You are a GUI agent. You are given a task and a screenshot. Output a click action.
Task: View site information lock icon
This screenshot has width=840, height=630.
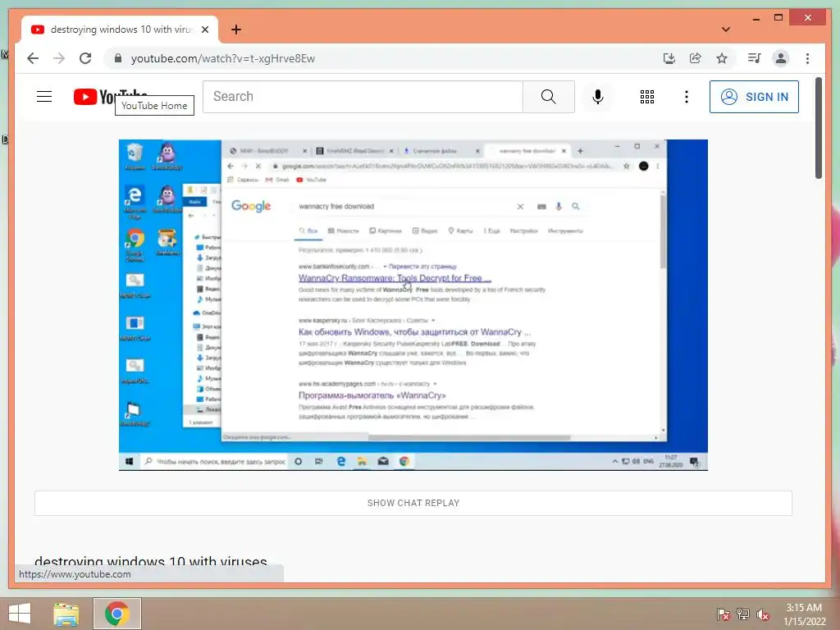click(118, 58)
